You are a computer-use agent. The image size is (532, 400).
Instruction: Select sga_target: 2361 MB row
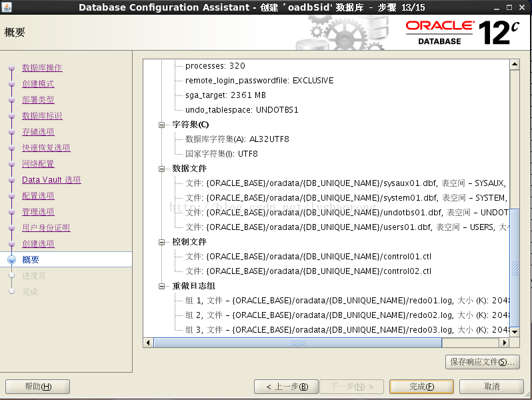click(225, 95)
